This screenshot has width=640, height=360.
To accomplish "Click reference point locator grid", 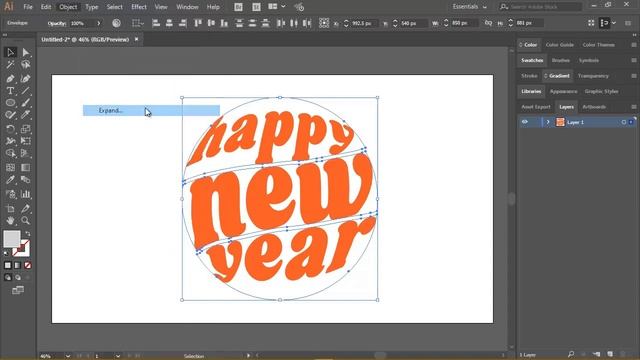I will [324, 23].
